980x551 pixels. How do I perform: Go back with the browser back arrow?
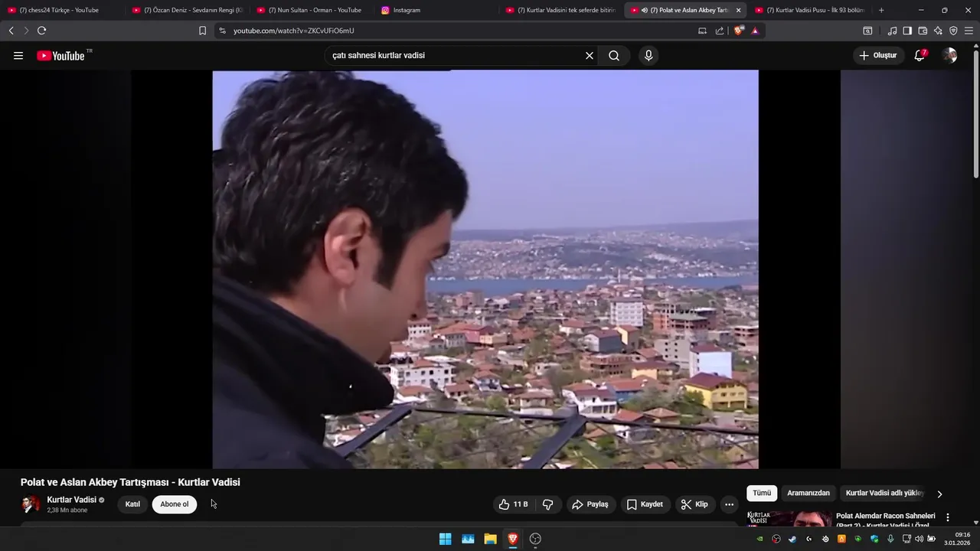click(11, 31)
